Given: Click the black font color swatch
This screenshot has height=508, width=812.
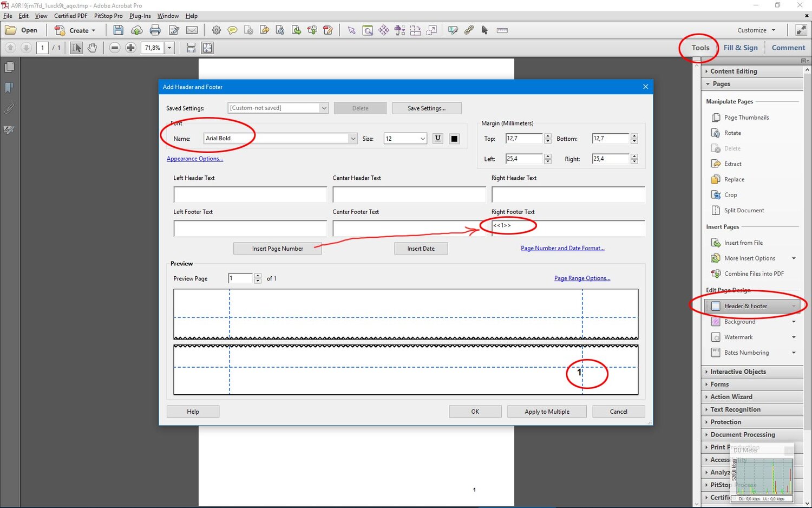Looking at the screenshot, I should [454, 139].
